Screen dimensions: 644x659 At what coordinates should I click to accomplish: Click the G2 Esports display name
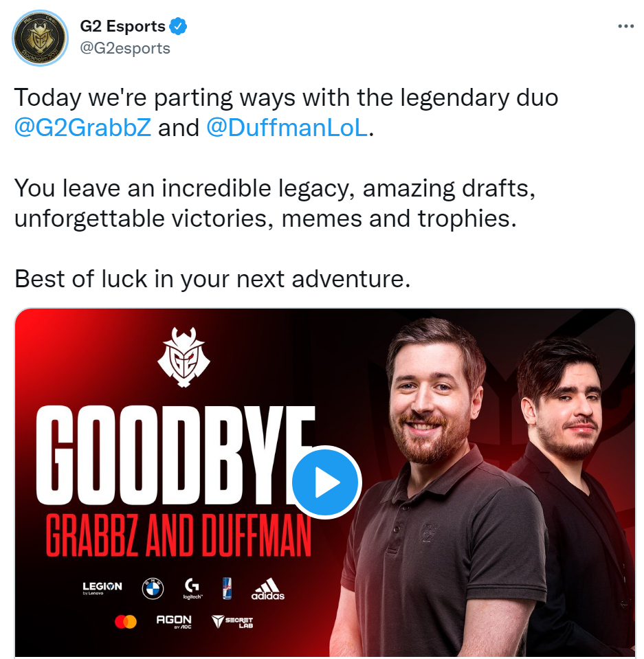[123, 26]
